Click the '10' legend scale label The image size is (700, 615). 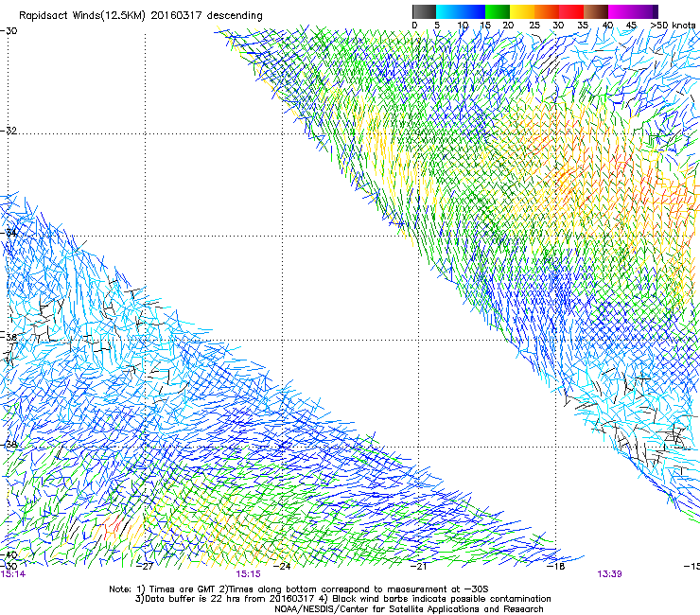(463, 25)
